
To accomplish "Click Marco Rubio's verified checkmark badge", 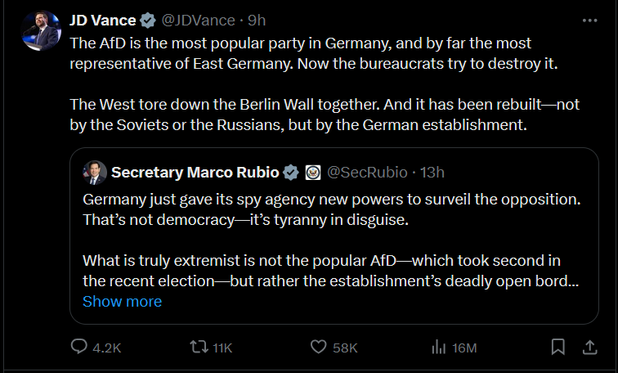I will click(291, 173).
